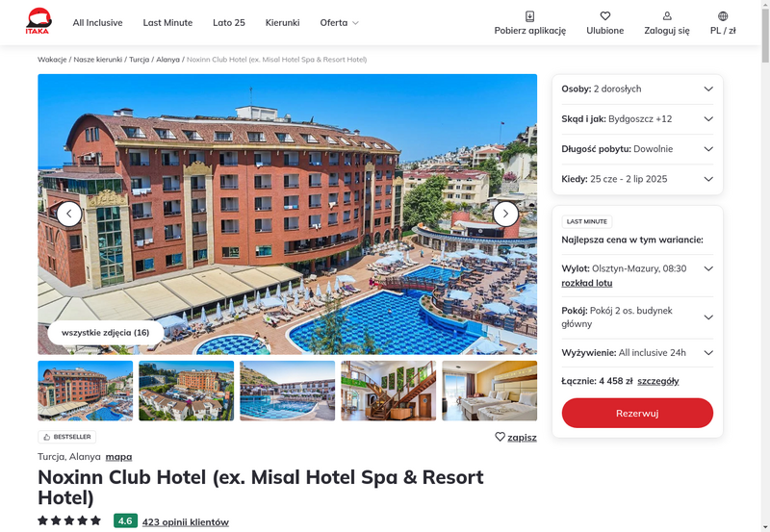This screenshot has height=532, width=770.
Task: Expand the Wyżywienie option
Action: [x=637, y=352]
